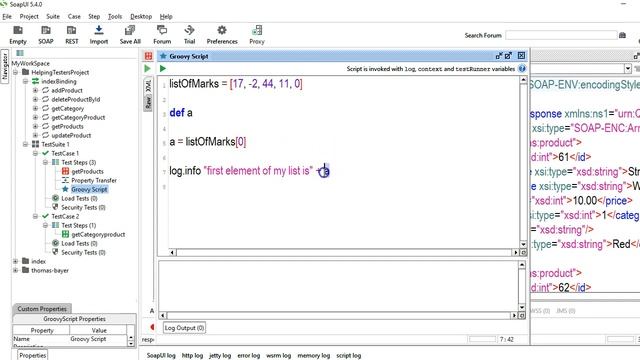Expand the thomas-bayer project
The image size is (640, 360).
coord(16,270)
